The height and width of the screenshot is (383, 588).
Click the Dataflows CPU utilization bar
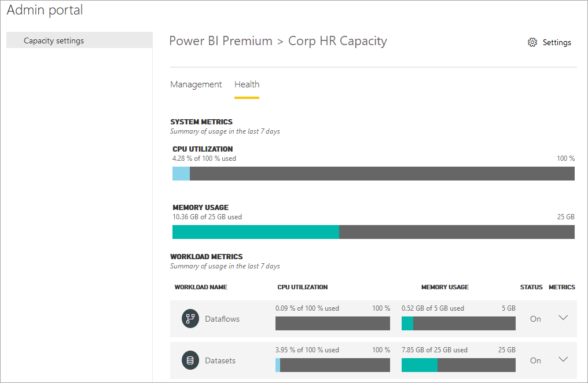[333, 323]
